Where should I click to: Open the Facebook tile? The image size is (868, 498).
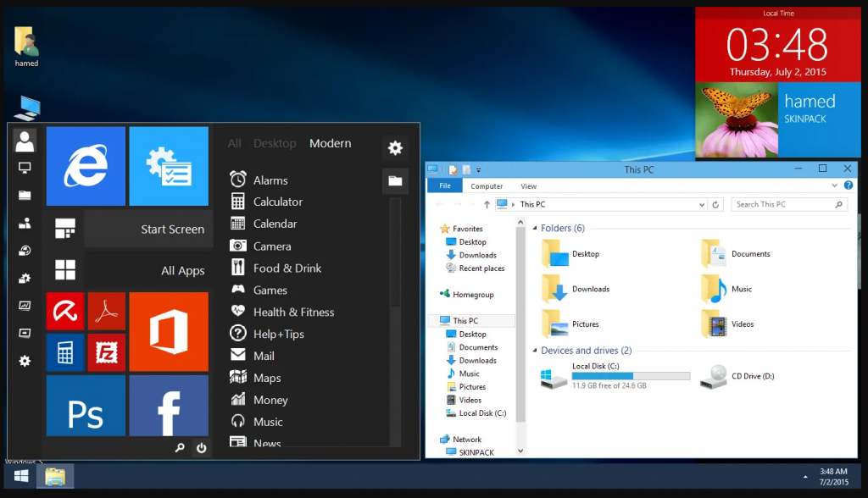click(x=169, y=406)
